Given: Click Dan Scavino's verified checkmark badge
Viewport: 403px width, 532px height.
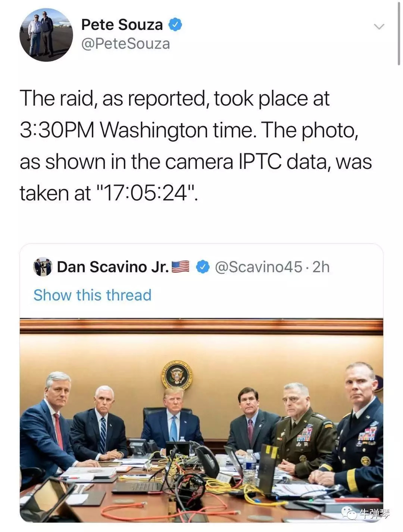Looking at the screenshot, I should [x=203, y=267].
